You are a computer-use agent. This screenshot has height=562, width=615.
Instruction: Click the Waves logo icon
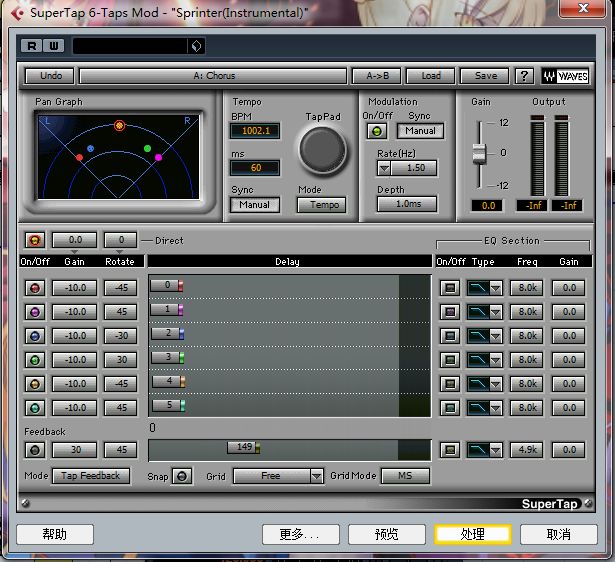565,76
